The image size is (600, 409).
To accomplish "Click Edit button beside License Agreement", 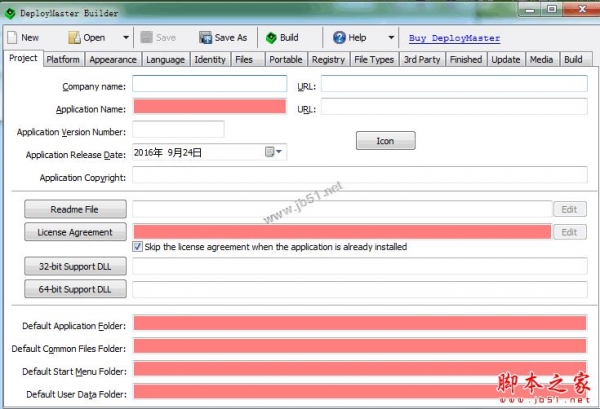I will click(x=569, y=232).
